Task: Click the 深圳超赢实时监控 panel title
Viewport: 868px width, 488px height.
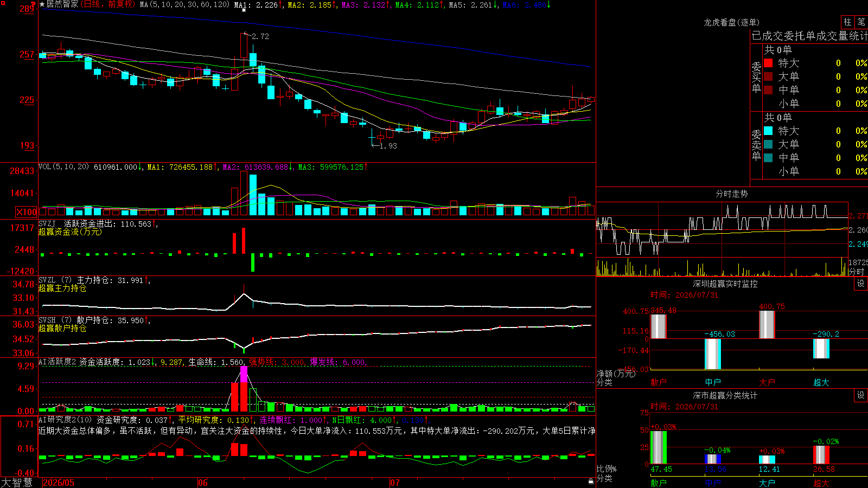Action: pyautogui.click(x=725, y=284)
